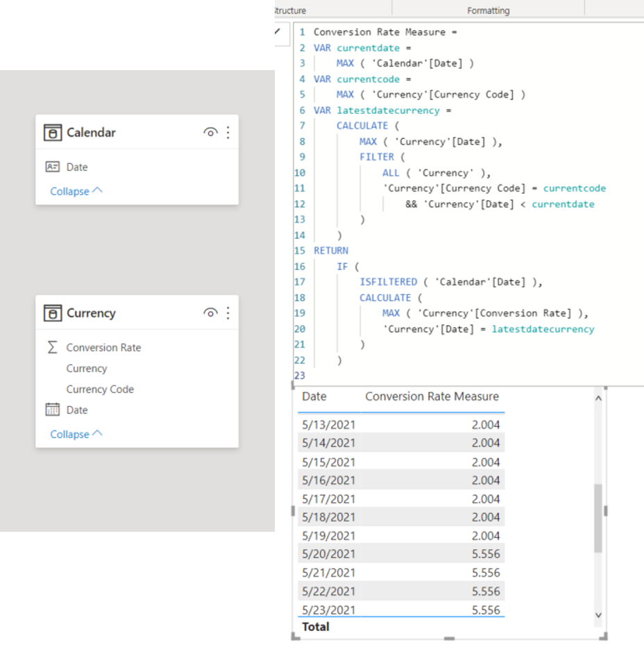Sort by Date column header
The height and width of the screenshot is (656, 644).
pos(314,396)
